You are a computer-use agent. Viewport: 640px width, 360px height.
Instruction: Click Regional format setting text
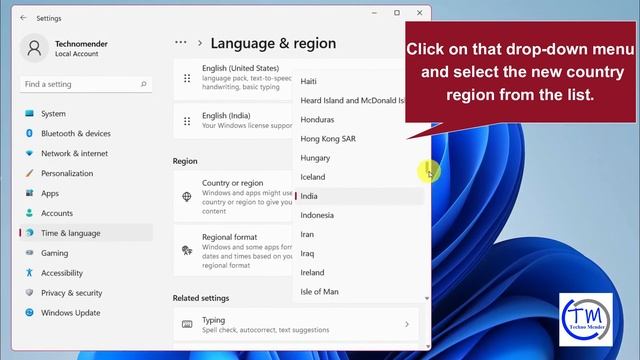click(229, 237)
